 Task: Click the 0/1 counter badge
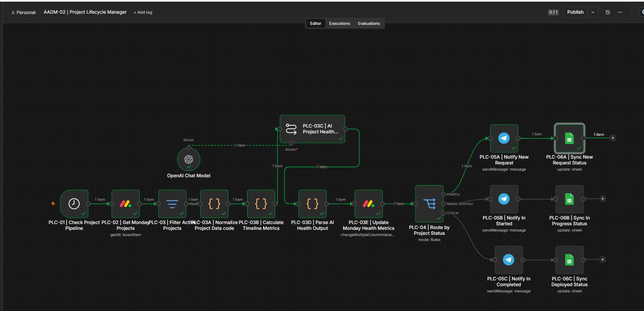[x=553, y=12]
